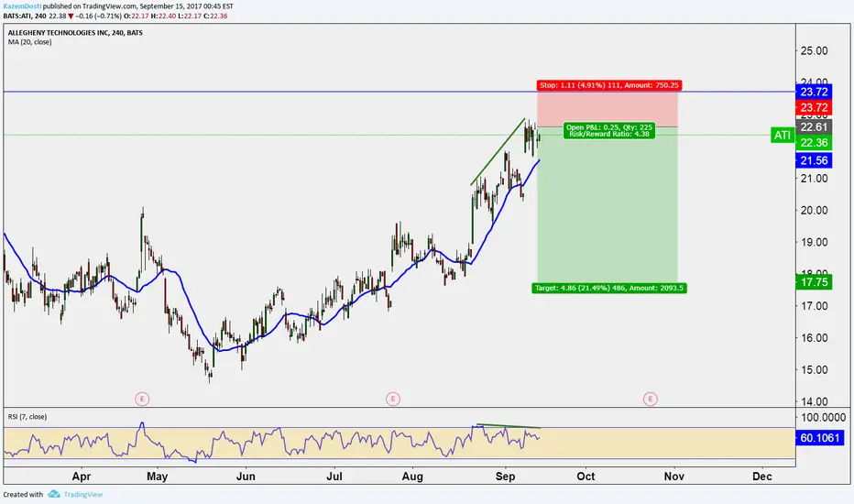Click the red 23.72 stop price label

click(x=814, y=107)
